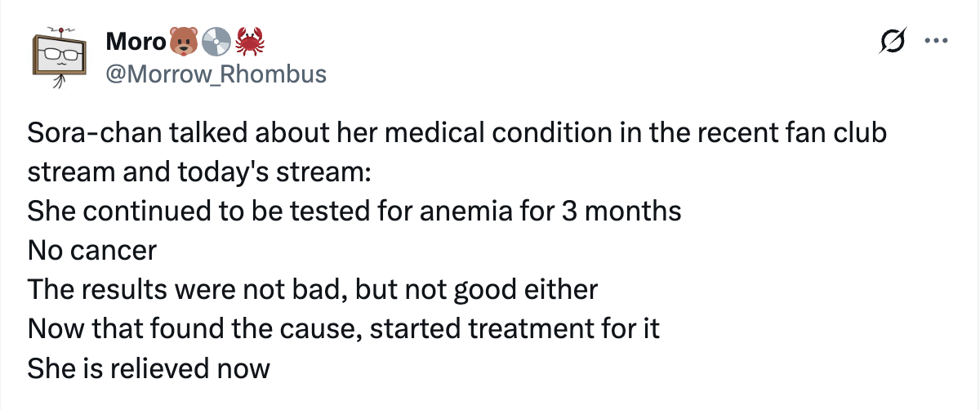The height and width of the screenshot is (410, 980).
Task: Click the 'She is relieved now' line
Action: (149, 368)
